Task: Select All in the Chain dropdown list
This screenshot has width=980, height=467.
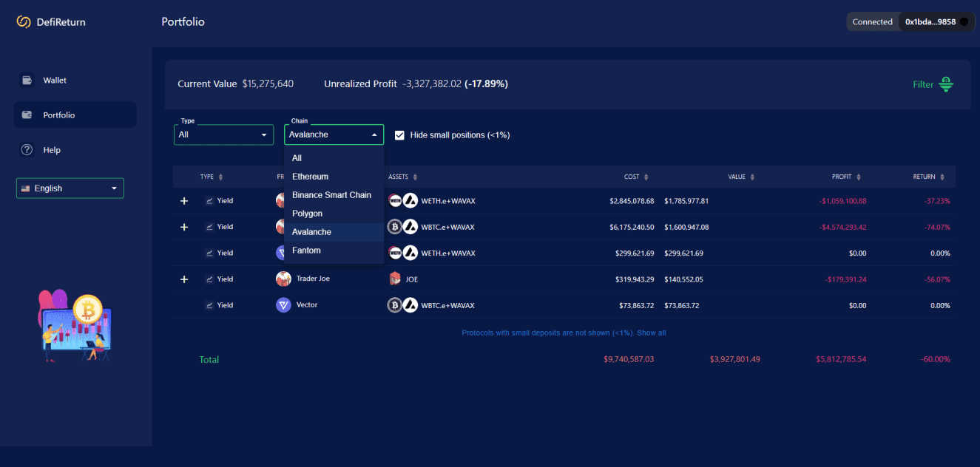Action: (x=334, y=158)
